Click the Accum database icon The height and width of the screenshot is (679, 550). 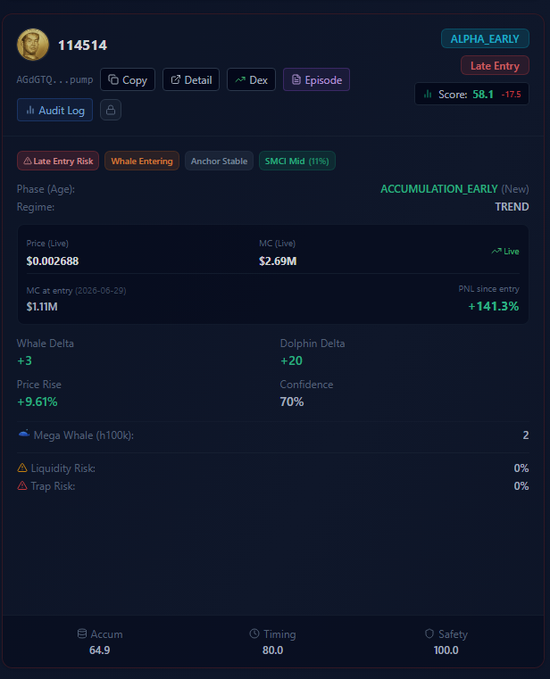(x=82, y=634)
